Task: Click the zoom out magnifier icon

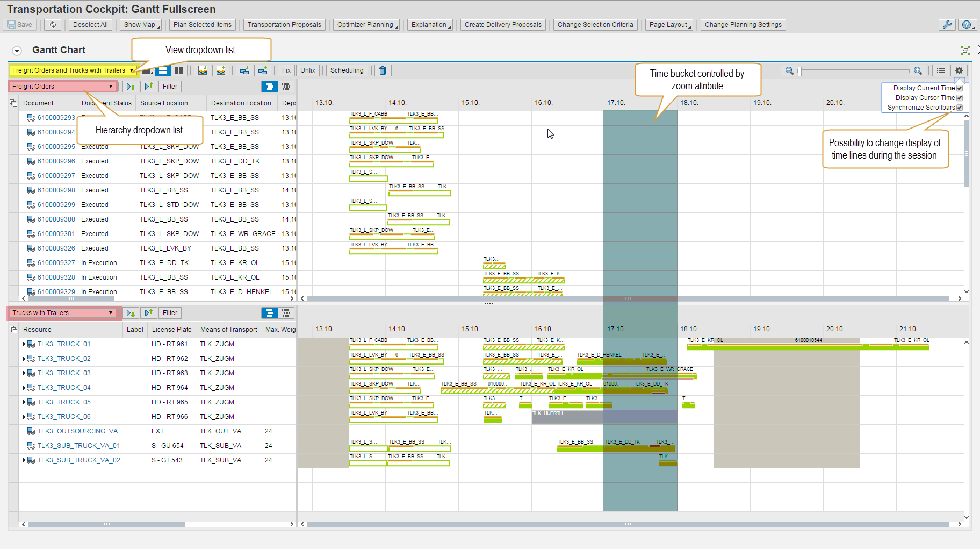Action: (789, 70)
